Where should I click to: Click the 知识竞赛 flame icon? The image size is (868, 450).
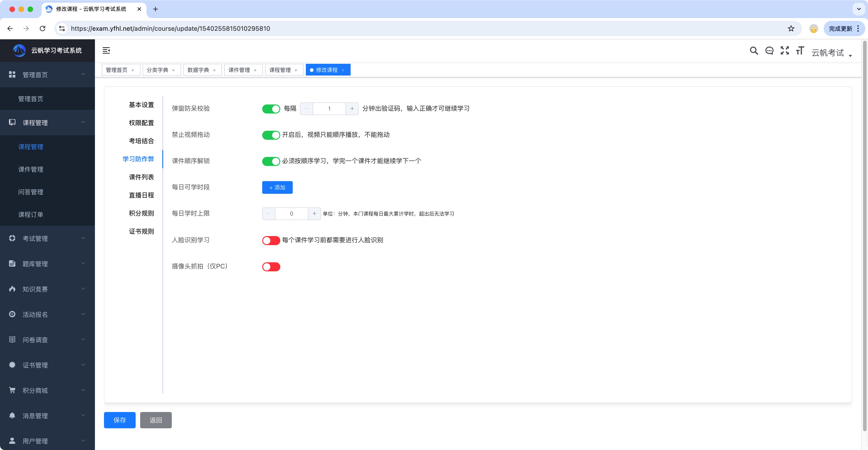(12, 289)
